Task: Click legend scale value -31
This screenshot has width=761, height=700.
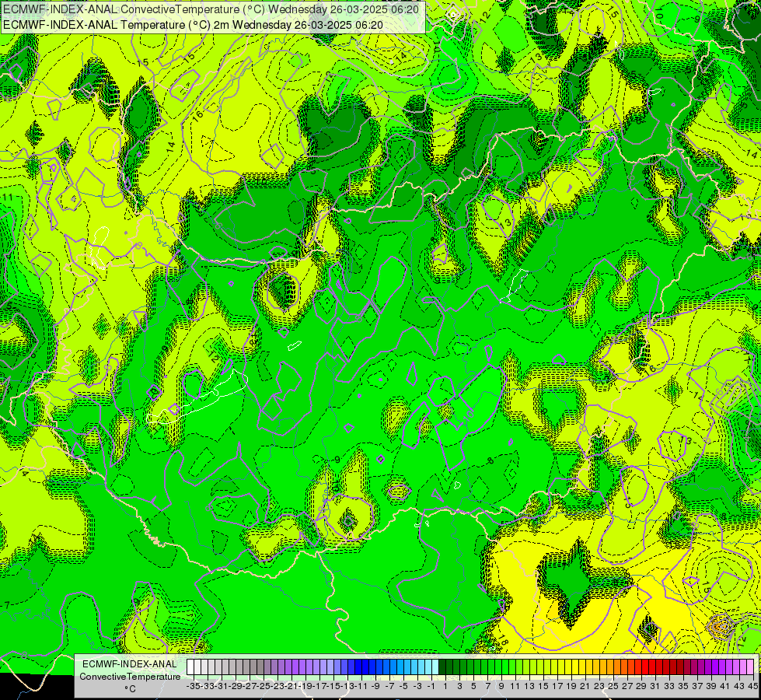Action: click(x=222, y=686)
